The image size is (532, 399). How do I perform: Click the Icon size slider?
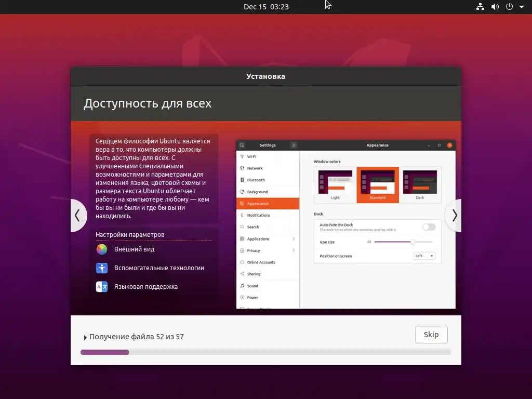pyautogui.click(x=403, y=242)
